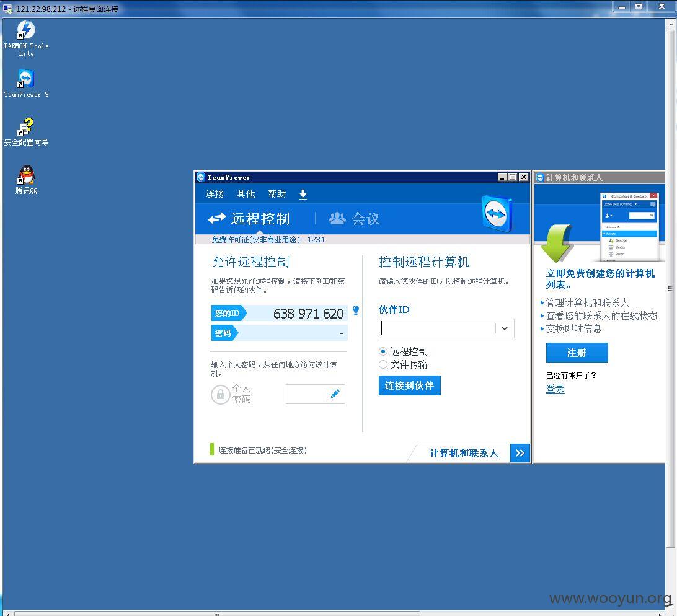This screenshot has height=616, width=677.
Task: Click the TeamViewer title bar icon
Action: tap(201, 177)
